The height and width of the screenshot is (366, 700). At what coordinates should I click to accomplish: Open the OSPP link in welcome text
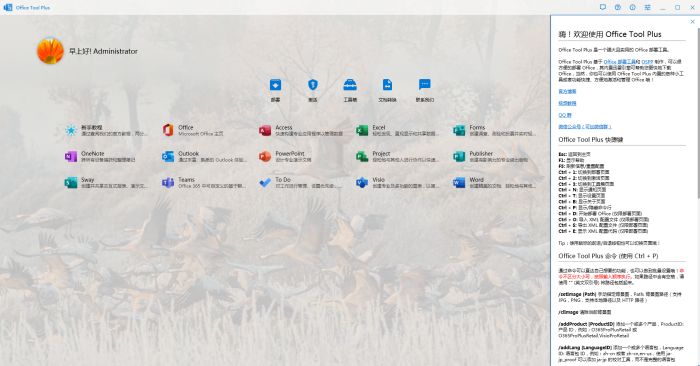647,62
